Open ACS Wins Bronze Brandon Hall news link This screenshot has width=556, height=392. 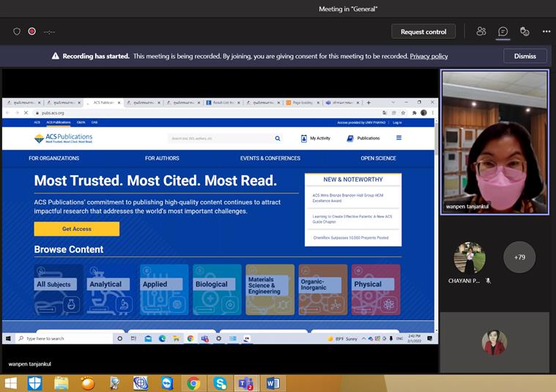click(x=347, y=198)
